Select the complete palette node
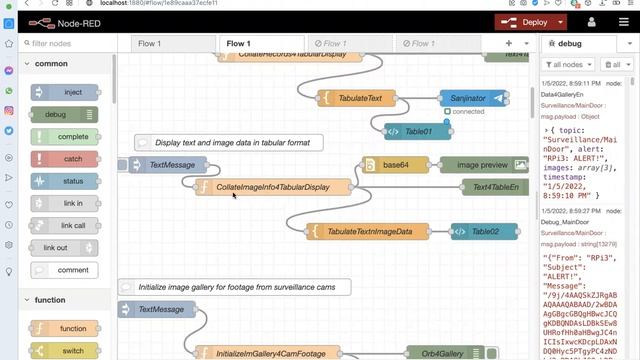 (x=64, y=137)
